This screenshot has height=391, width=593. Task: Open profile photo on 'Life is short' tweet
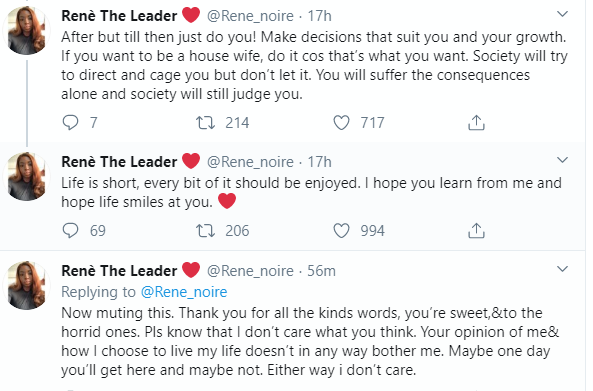point(26,176)
